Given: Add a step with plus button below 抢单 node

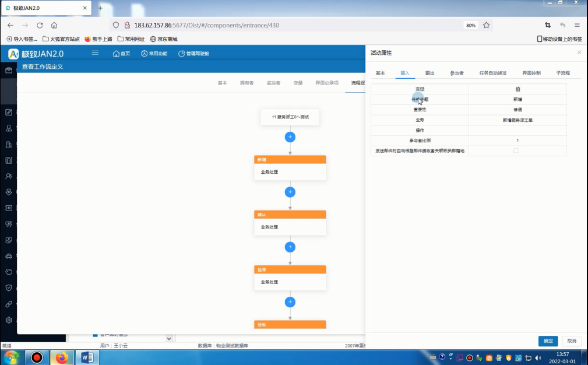Looking at the screenshot, I should (290, 302).
